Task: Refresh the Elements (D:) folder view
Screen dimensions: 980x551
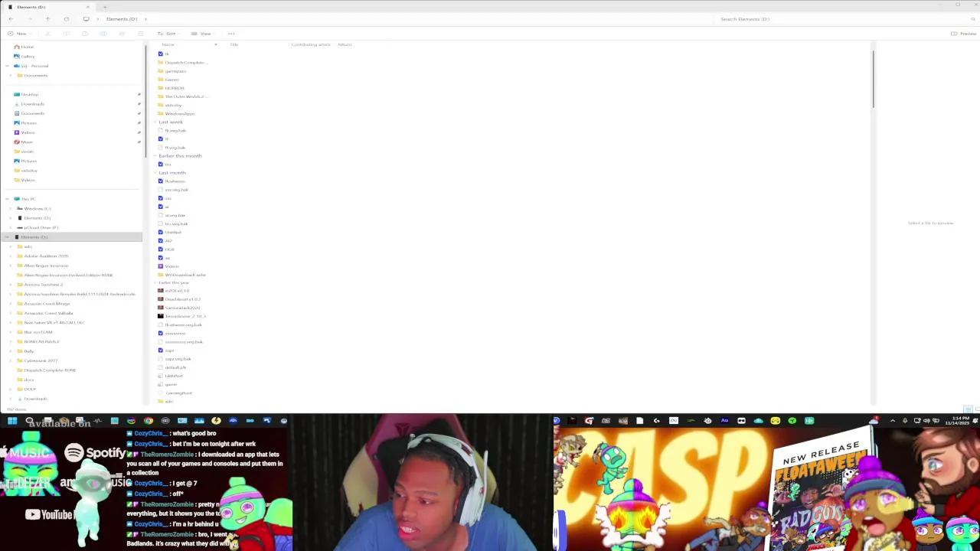Action: pyautogui.click(x=67, y=19)
